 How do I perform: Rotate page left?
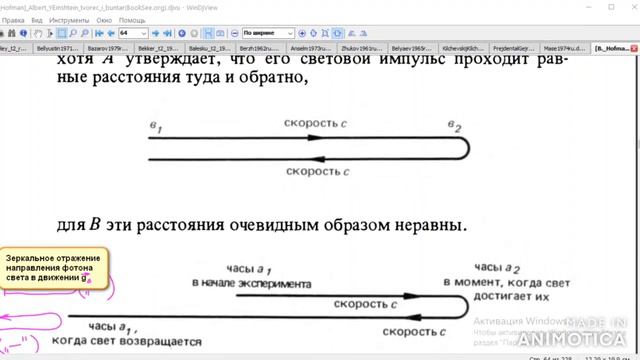tap(351, 33)
